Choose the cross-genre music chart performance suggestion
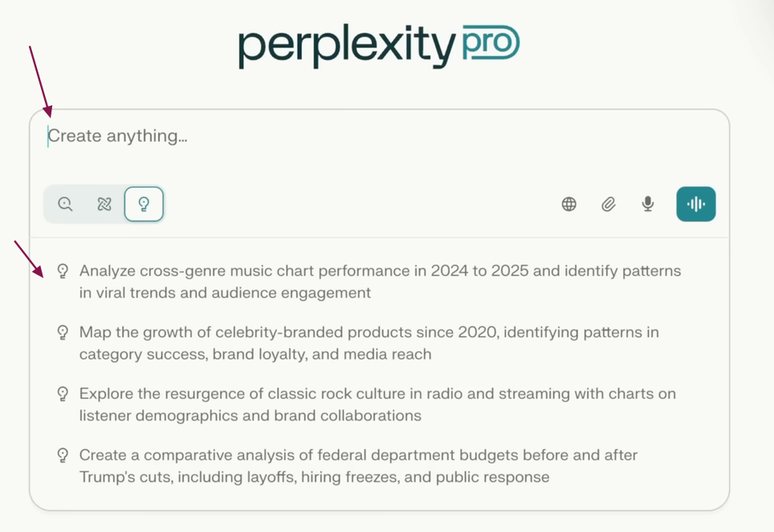The width and height of the screenshot is (774, 532). [379, 282]
